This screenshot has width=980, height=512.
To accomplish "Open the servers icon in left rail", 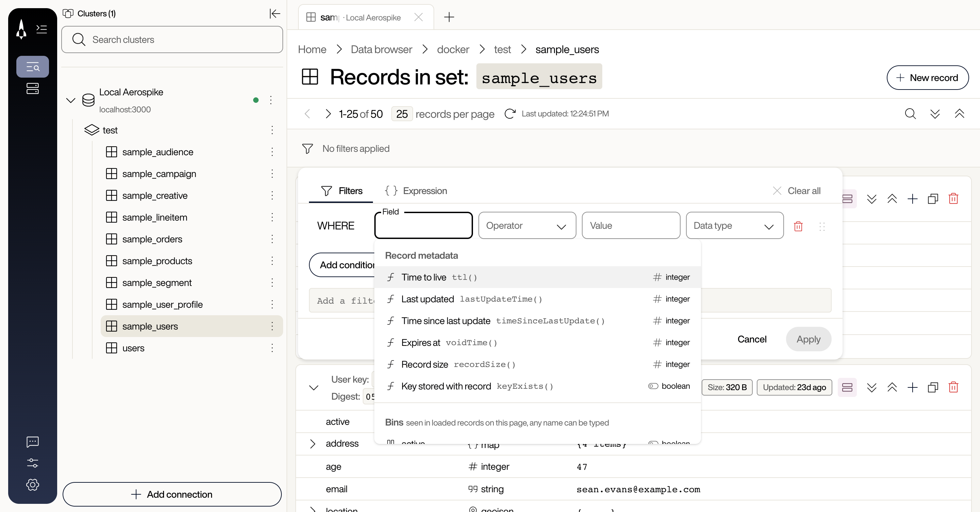I will click(33, 89).
